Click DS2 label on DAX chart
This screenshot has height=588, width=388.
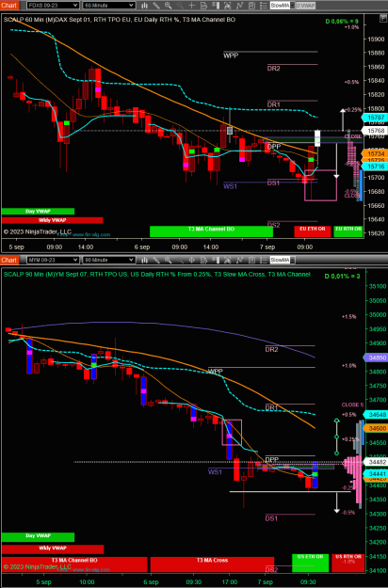(x=273, y=225)
